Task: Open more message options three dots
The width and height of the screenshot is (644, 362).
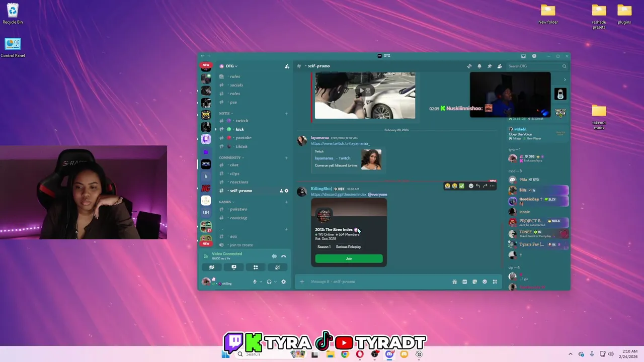Action: click(493, 186)
